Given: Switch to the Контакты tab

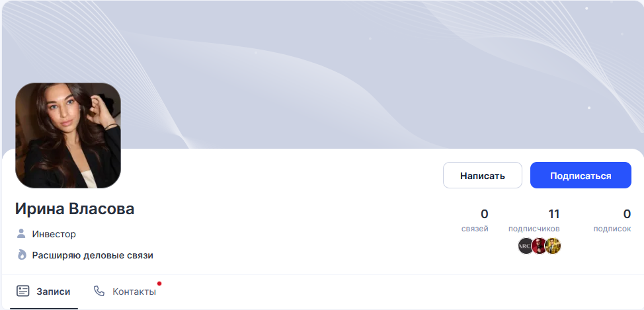Looking at the screenshot, I should [125, 291].
